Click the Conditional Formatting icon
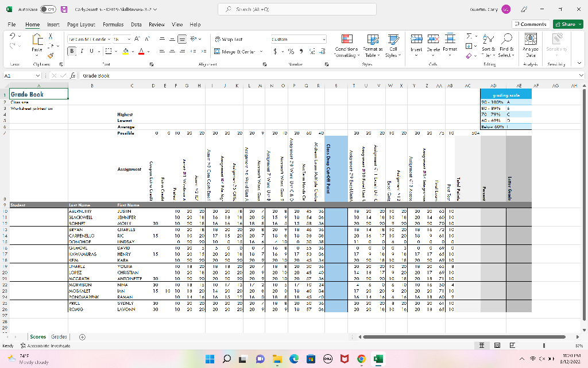 coord(346,39)
